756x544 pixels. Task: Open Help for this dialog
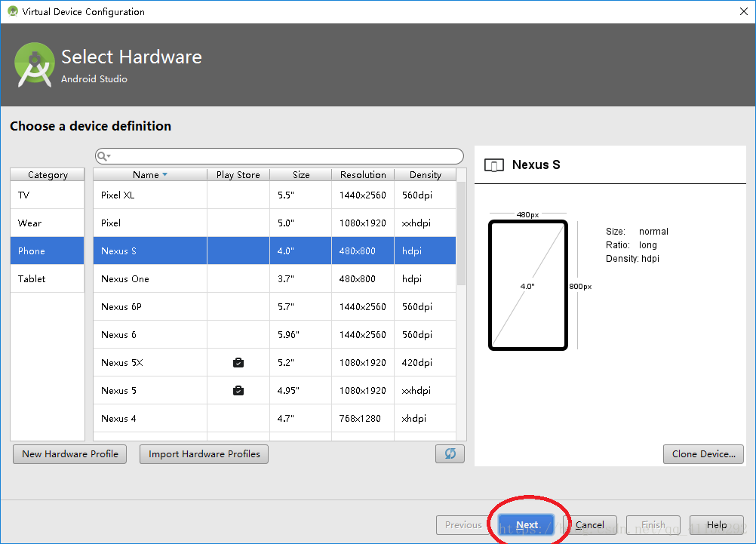[x=717, y=525]
